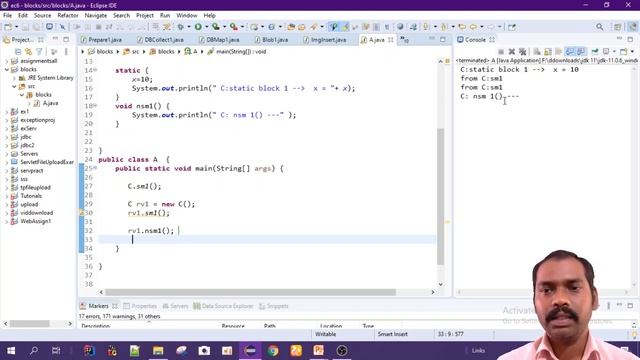The width and height of the screenshot is (640, 360).
Task: Click the Debug bug icon in toolbar
Action: pyautogui.click(x=180, y=27)
